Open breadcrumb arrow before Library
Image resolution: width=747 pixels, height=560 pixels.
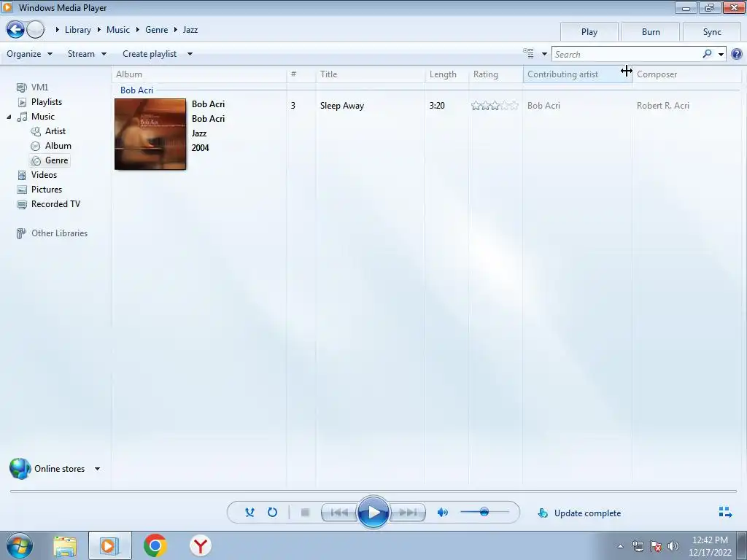click(57, 29)
